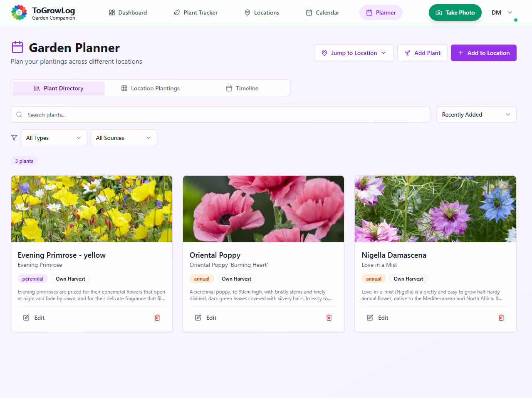Switch to the Location Plantings tab
The height and width of the screenshot is (398, 532).
tap(151, 88)
